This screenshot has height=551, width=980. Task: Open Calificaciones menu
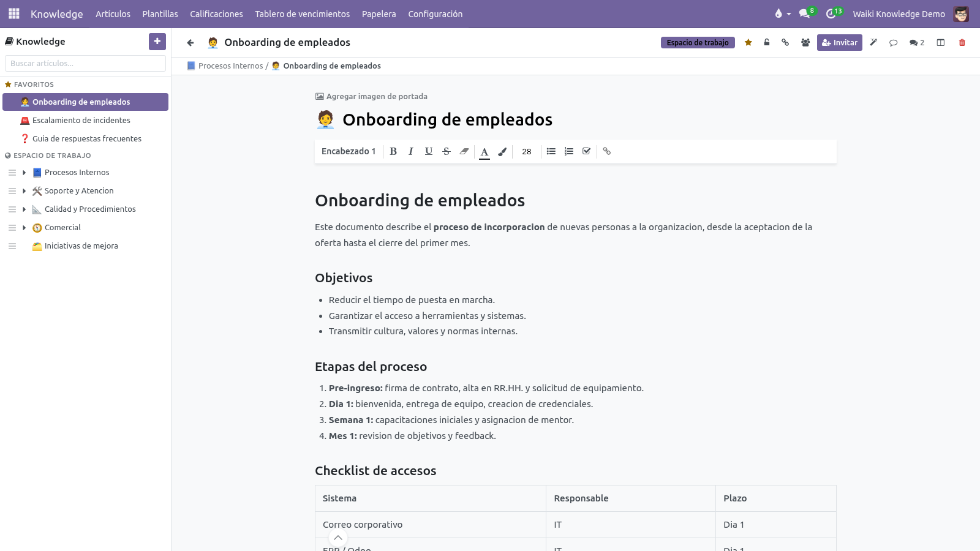coord(216,13)
